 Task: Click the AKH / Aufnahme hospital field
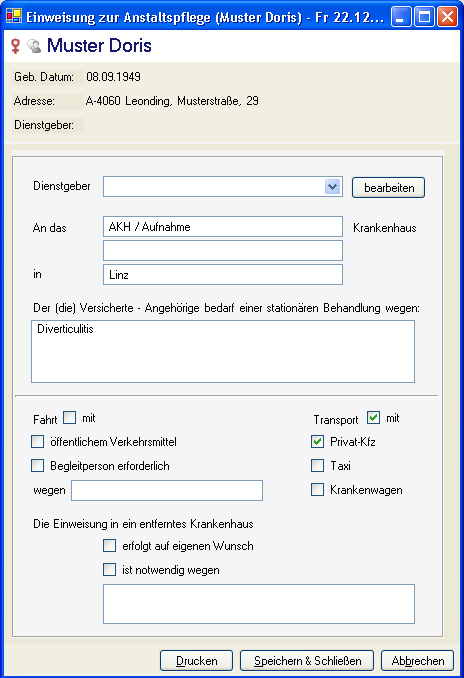pyautogui.click(x=223, y=227)
